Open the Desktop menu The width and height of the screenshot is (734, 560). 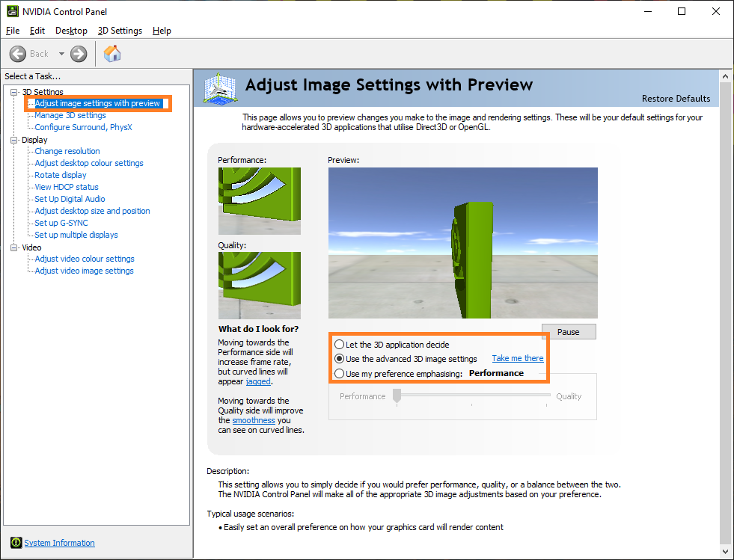coord(71,31)
